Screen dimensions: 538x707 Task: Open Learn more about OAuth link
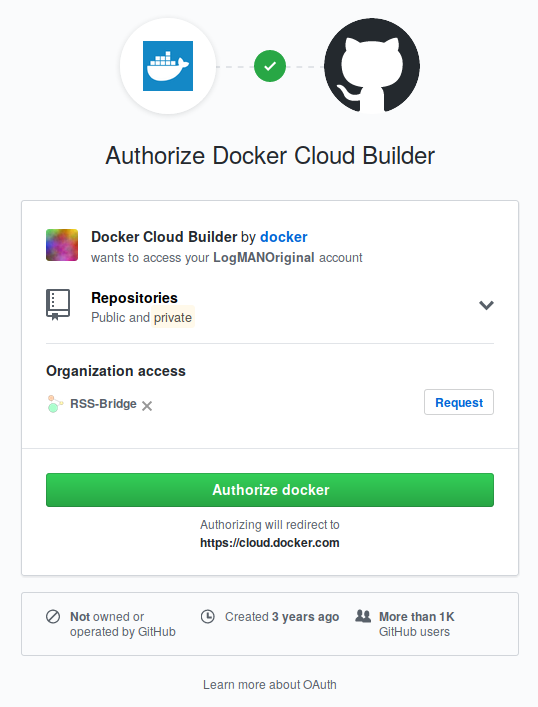270,684
